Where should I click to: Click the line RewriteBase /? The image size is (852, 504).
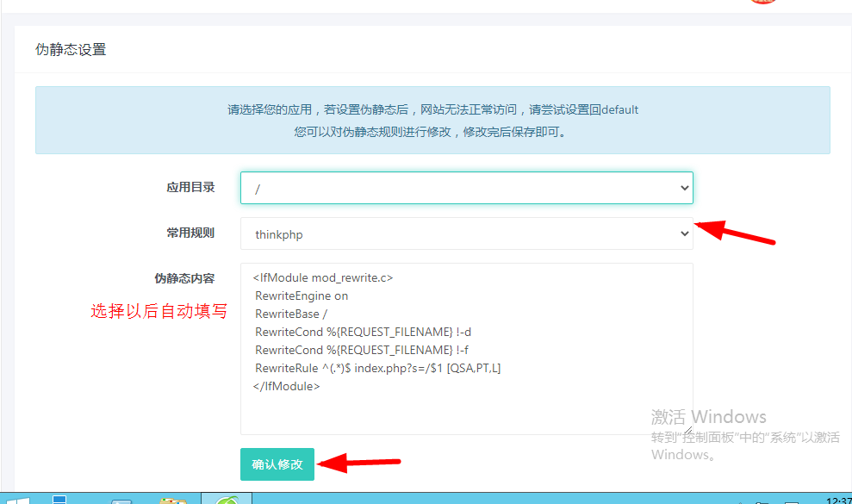pos(291,314)
